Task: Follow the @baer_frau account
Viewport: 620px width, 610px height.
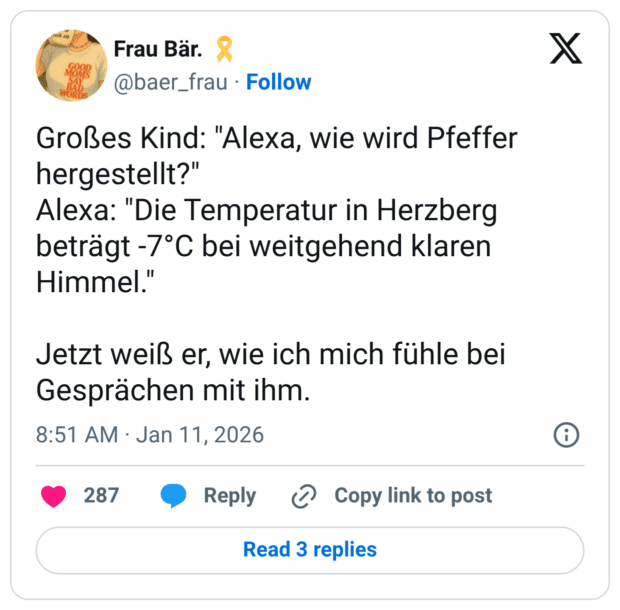Action: [278, 82]
